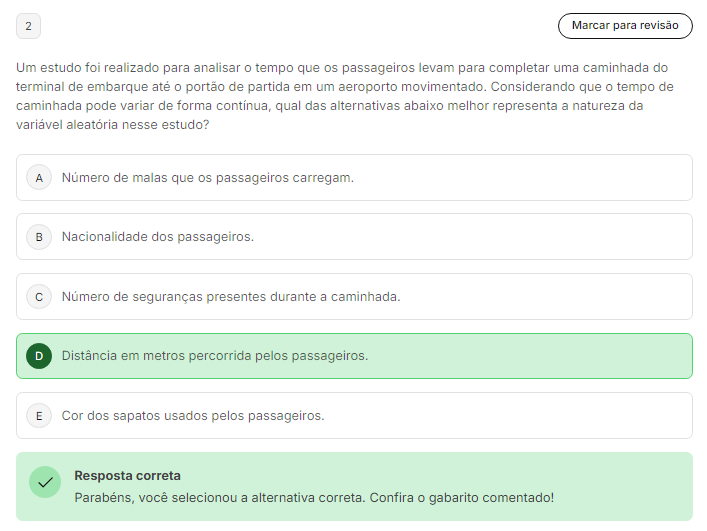
Task: Select answer "Cor dos sapatos usados pelos passageiros"
Action: (193, 415)
